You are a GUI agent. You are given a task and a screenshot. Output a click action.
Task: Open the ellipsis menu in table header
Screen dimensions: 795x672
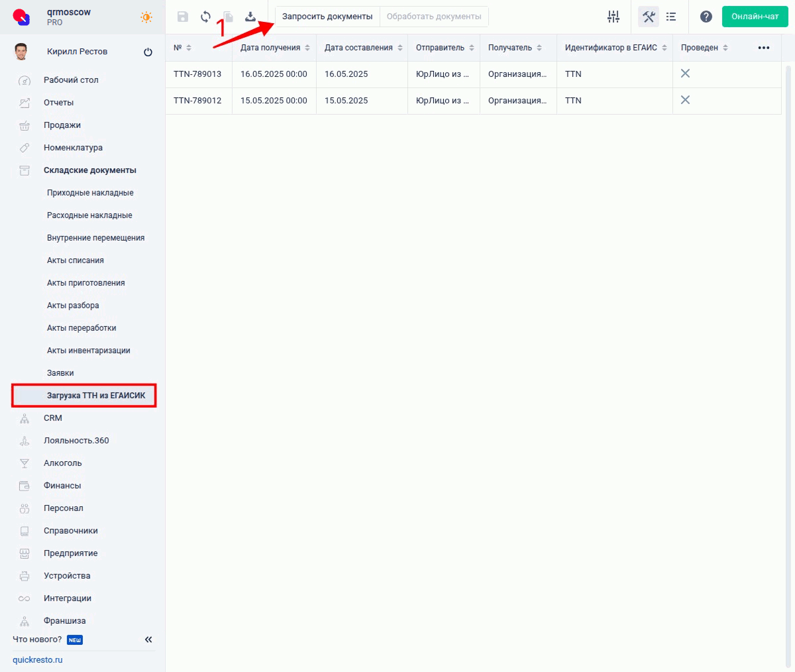pos(764,47)
